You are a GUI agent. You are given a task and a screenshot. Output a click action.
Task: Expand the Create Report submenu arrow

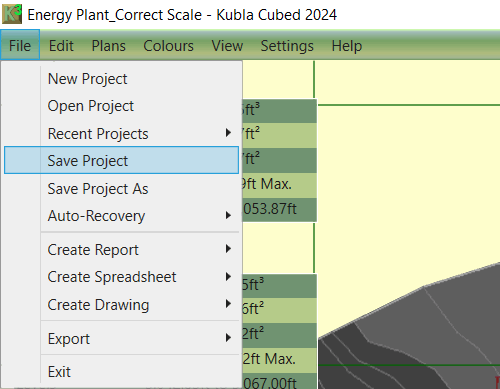tap(228, 249)
